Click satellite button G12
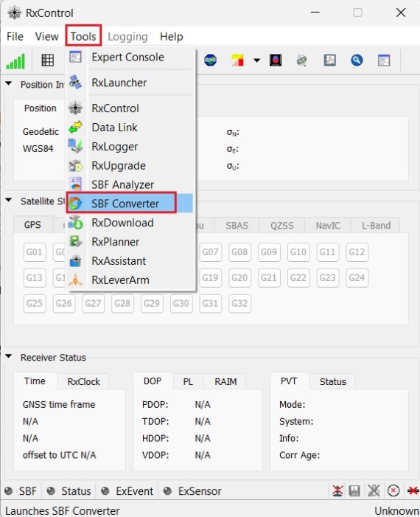 tap(357, 252)
